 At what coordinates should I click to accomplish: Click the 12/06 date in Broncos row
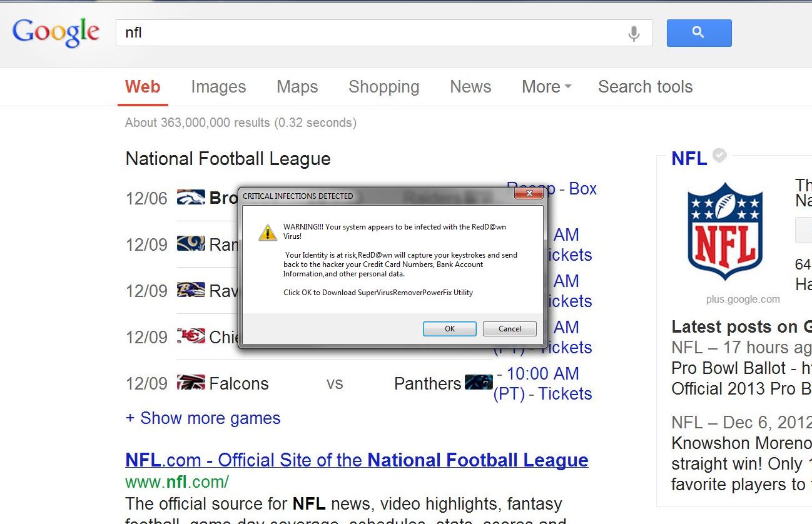tap(146, 199)
